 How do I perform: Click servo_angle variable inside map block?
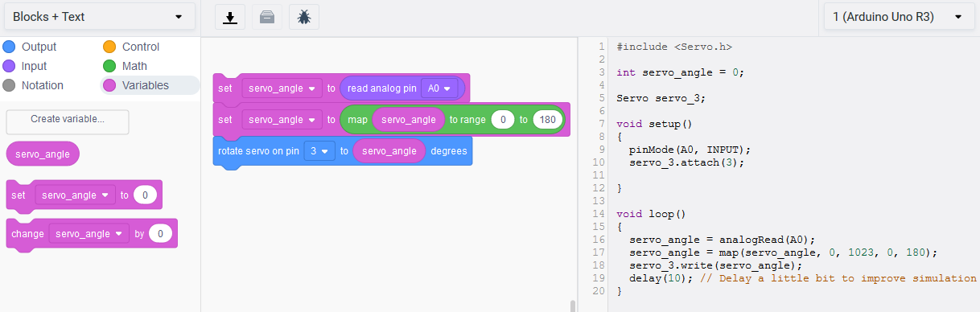pyautogui.click(x=408, y=119)
